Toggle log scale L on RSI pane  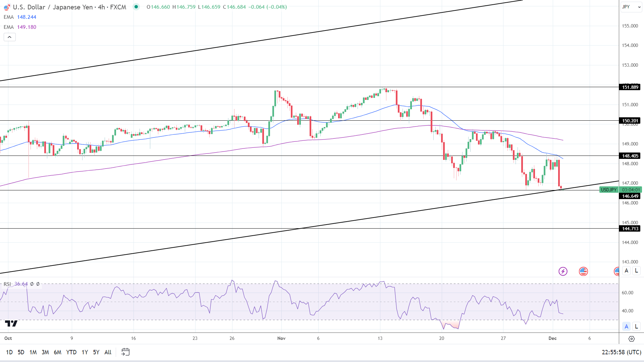(x=636, y=326)
